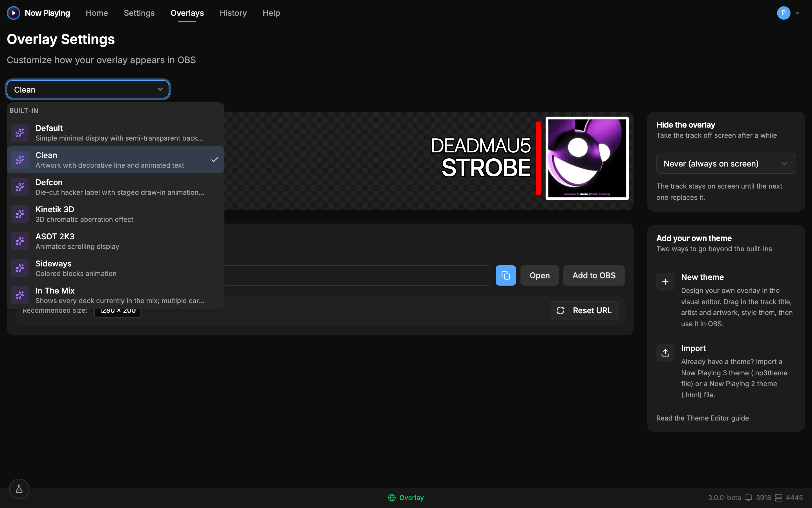The image size is (812, 508).
Task: Click the refresh icon in Reset URL
Action: click(561, 310)
